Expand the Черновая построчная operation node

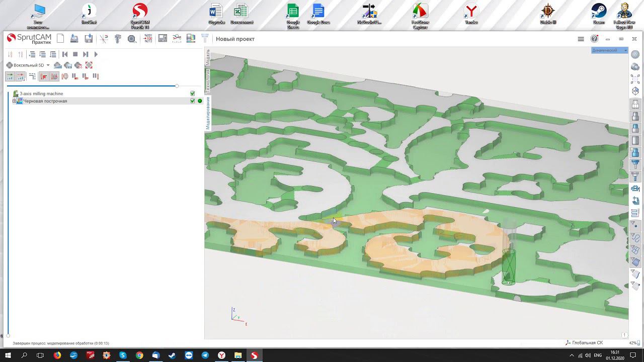pos(14,101)
